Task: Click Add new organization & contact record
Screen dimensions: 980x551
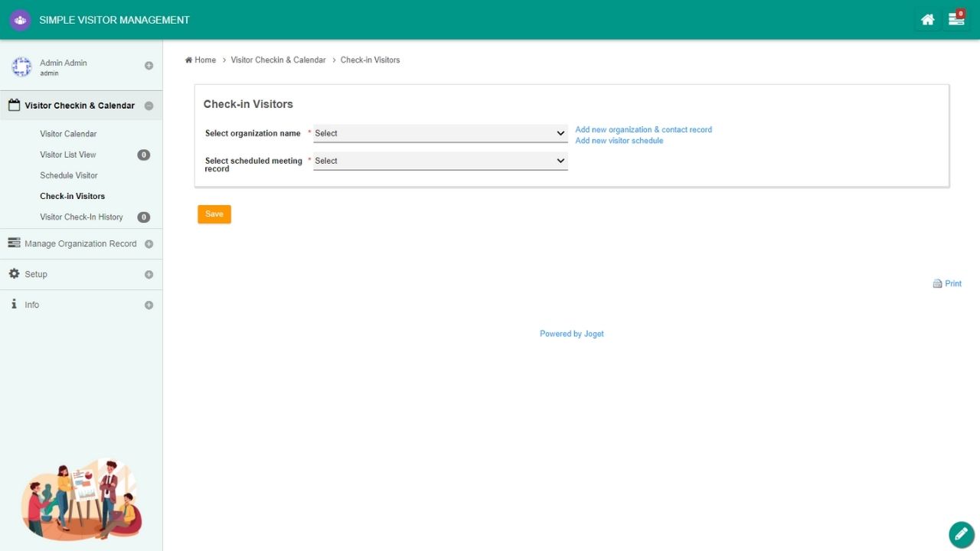Action: 643,130
